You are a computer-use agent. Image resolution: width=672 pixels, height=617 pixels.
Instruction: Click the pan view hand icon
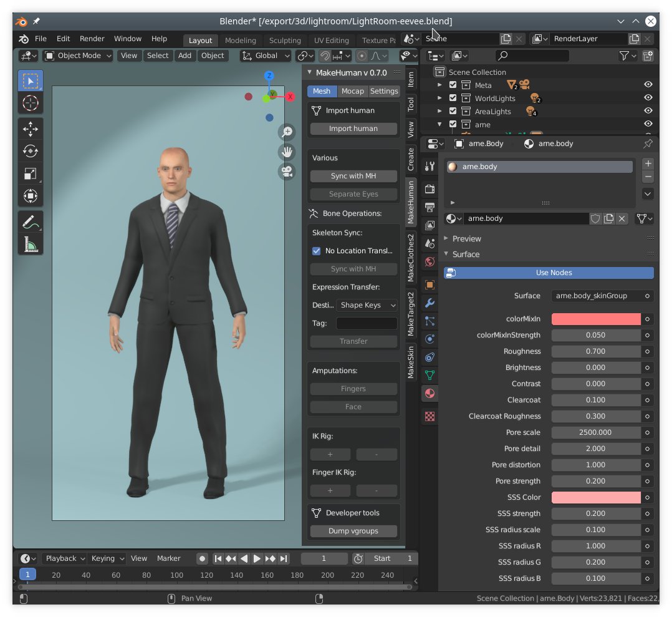point(287,152)
